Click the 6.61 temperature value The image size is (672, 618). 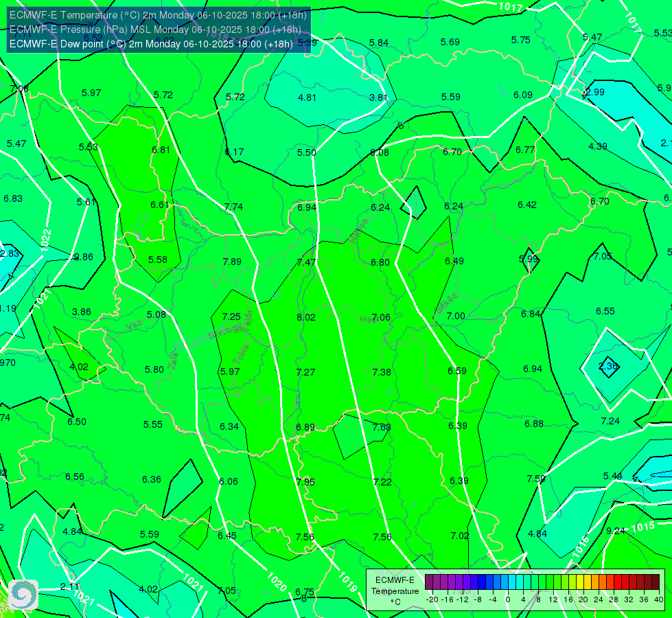(x=159, y=205)
